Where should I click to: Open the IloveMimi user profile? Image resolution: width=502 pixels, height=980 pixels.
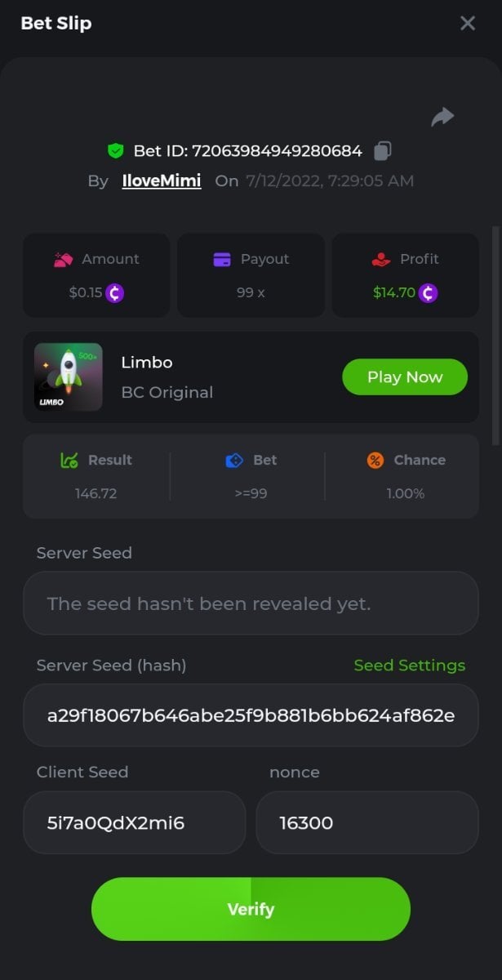[162, 181]
